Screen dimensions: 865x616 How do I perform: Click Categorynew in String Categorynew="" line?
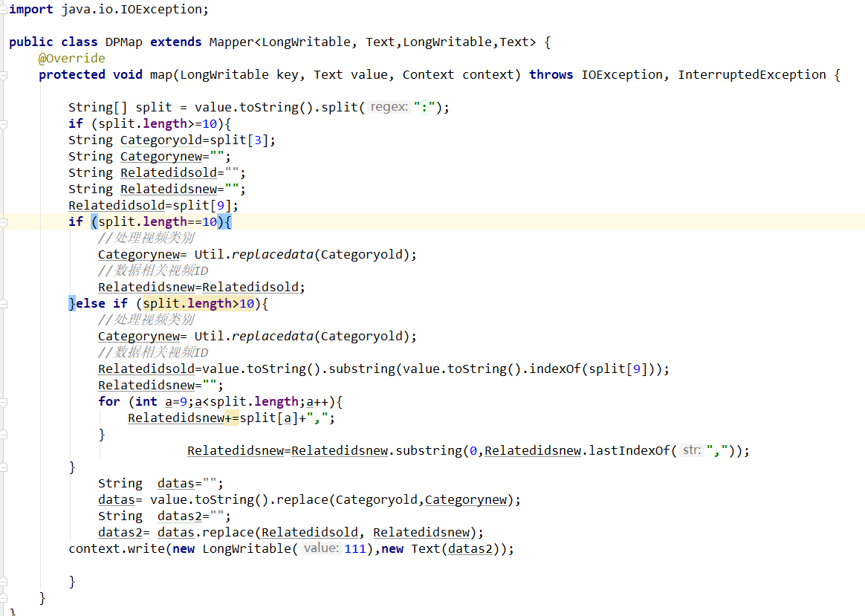click(161, 157)
